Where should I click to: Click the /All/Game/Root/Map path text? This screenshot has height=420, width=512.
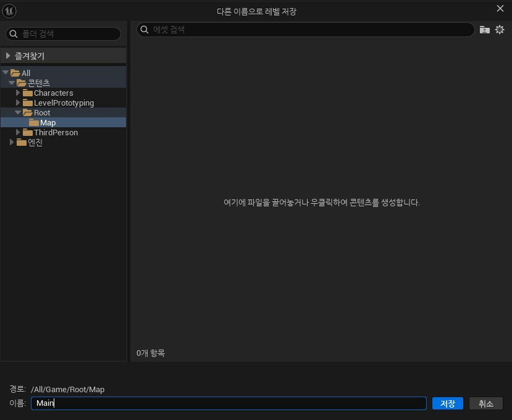[67, 389]
